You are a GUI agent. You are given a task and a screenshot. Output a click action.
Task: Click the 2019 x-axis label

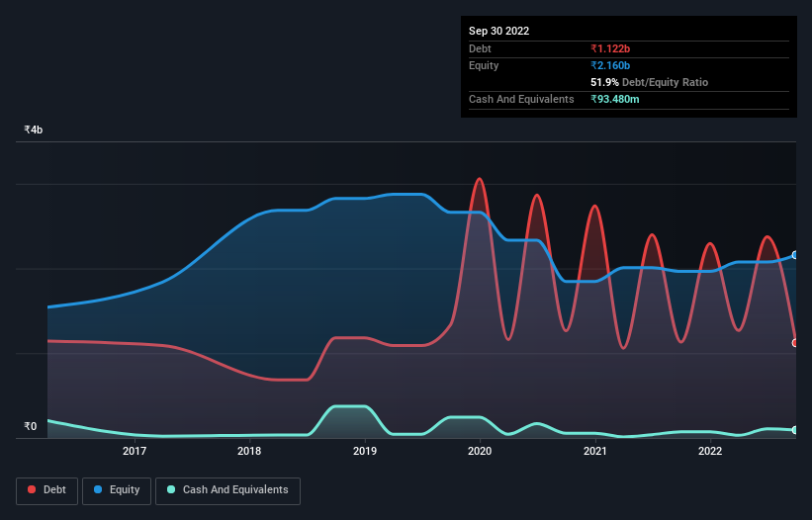[365, 451]
